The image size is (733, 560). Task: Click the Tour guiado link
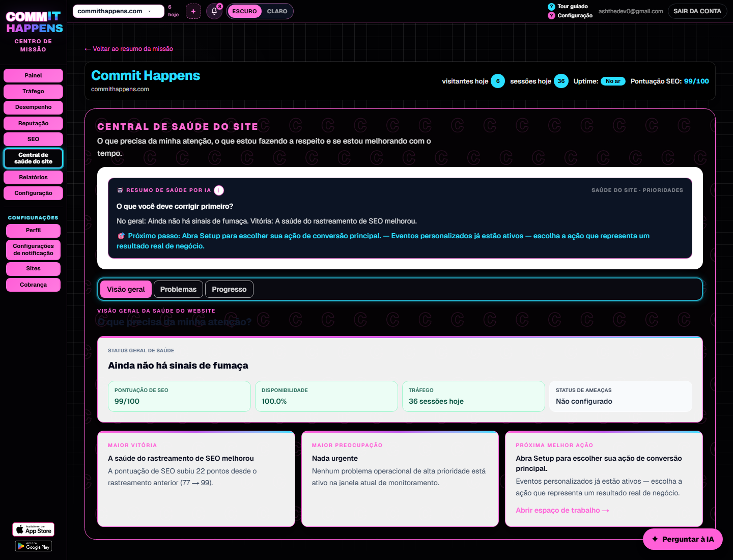(573, 7)
